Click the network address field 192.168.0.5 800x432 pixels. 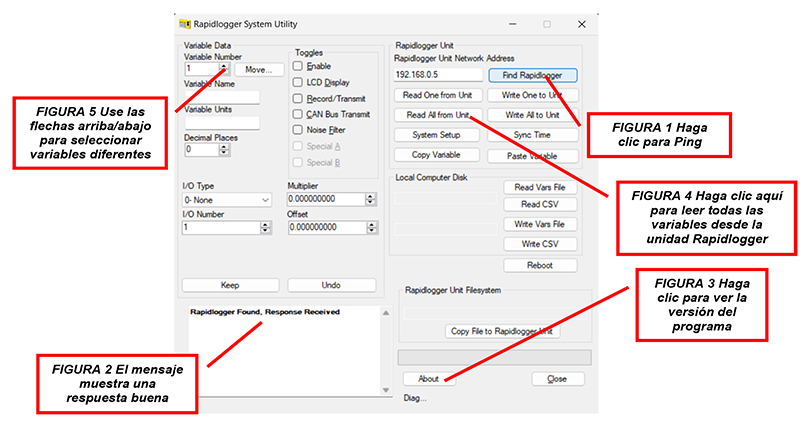[x=438, y=74]
